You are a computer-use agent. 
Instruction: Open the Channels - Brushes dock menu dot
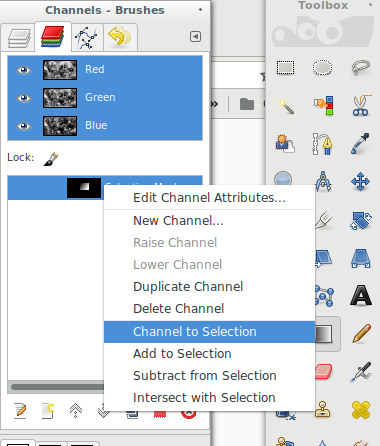tap(200, 10)
